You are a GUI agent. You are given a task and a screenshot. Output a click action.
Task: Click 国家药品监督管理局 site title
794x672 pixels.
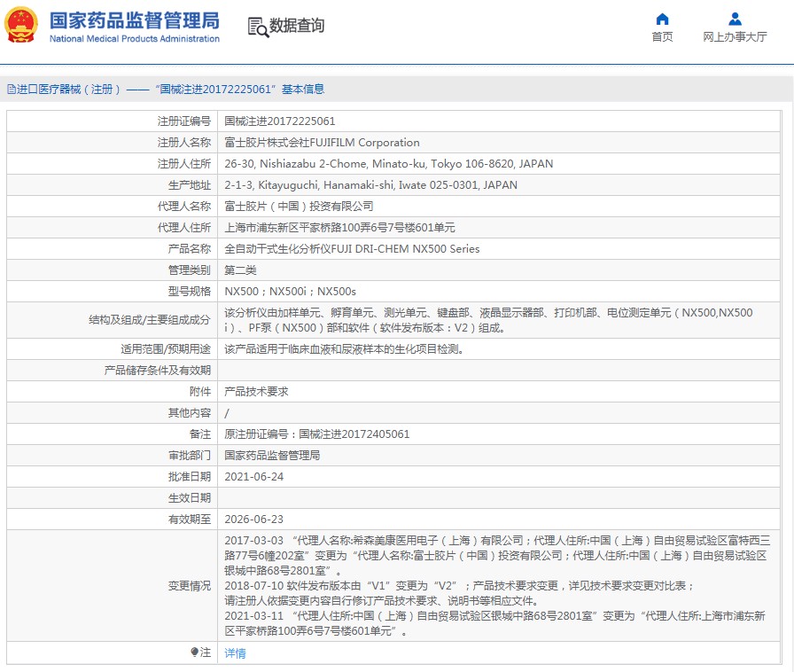(x=135, y=20)
